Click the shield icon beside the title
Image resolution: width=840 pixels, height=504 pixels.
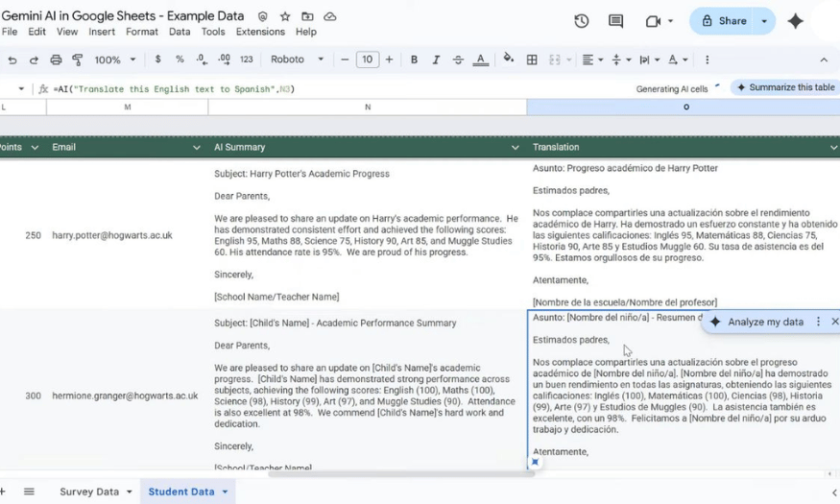[x=262, y=16]
